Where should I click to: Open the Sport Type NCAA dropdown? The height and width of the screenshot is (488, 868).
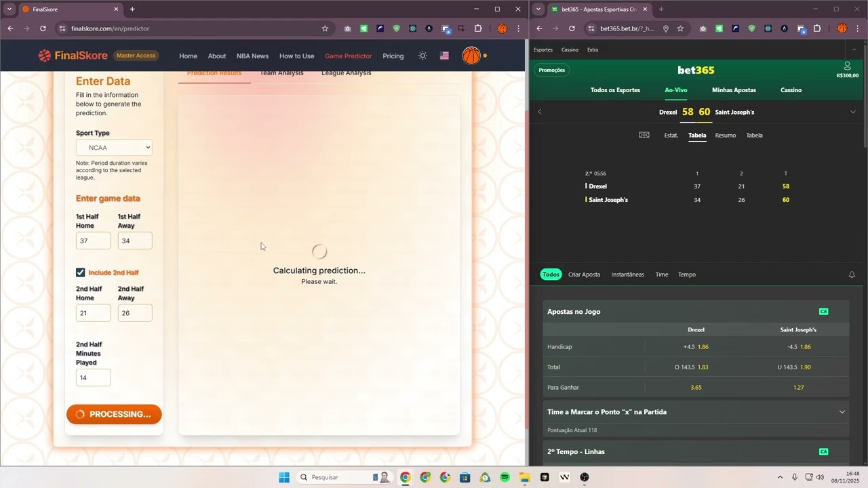pyautogui.click(x=114, y=148)
